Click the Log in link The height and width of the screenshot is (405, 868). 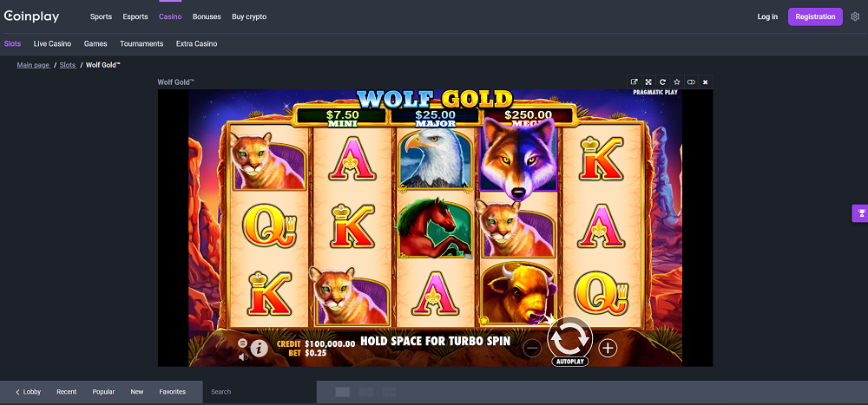[x=767, y=16]
